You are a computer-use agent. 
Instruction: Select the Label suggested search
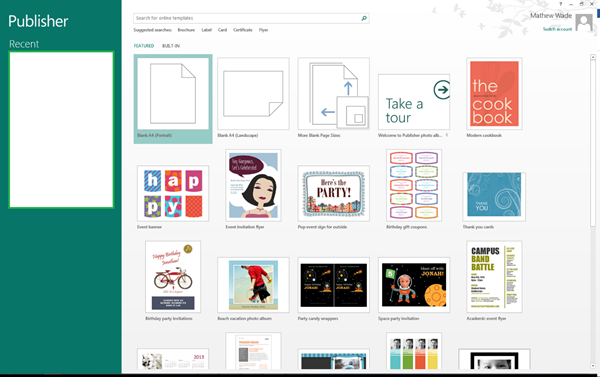pos(207,30)
